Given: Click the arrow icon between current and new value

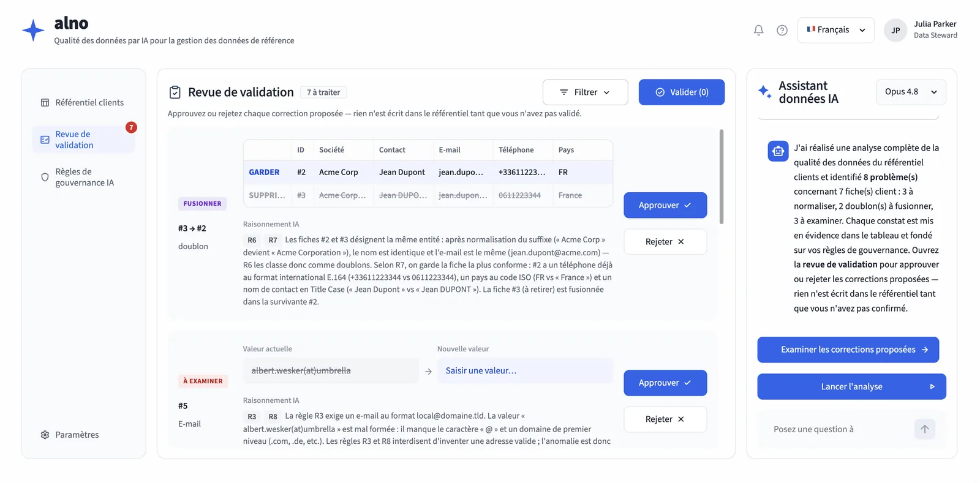Looking at the screenshot, I should click(x=428, y=371).
